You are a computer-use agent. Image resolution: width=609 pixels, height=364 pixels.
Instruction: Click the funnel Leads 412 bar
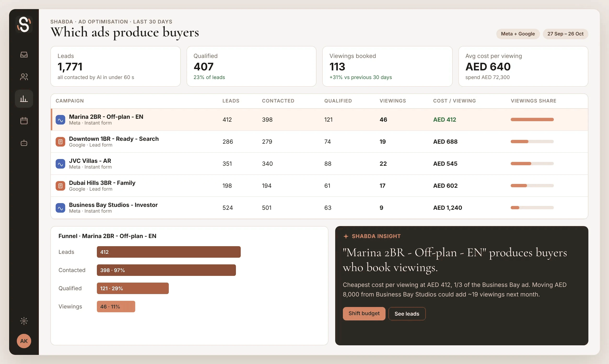[169, 252]
